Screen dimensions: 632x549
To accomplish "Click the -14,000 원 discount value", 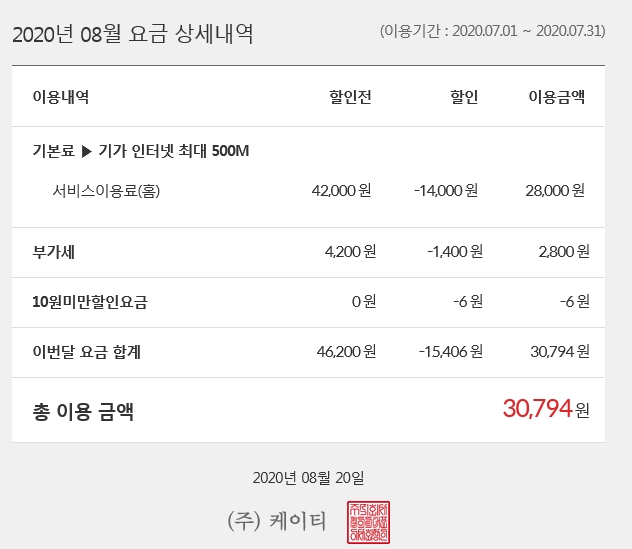I will click(x=446, y=191).
